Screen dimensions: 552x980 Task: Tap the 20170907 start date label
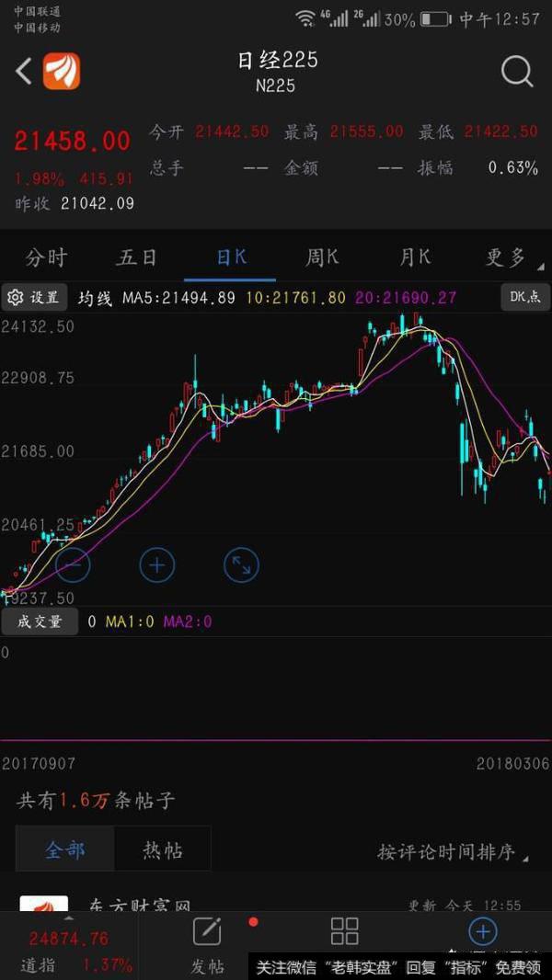click(39, 764)
